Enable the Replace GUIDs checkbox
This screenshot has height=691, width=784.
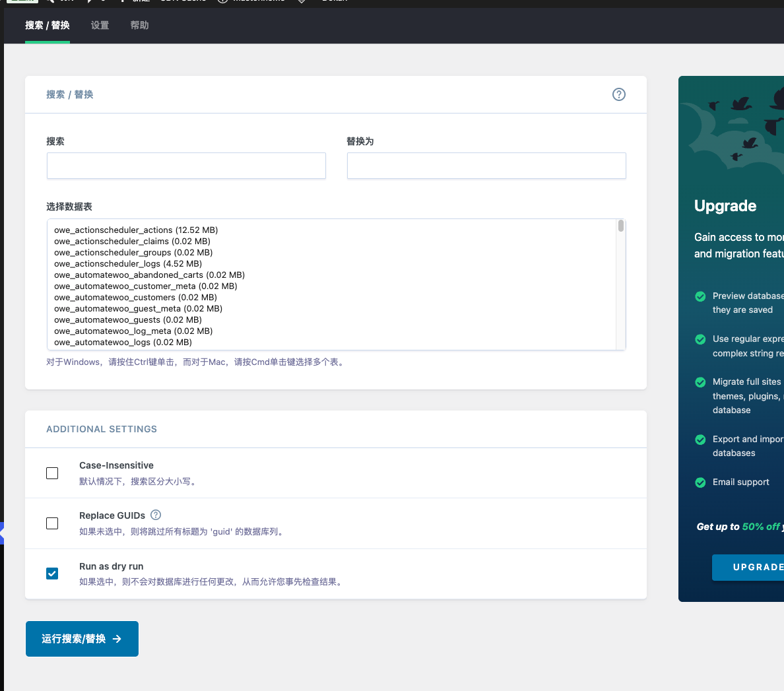coord(52,523)
